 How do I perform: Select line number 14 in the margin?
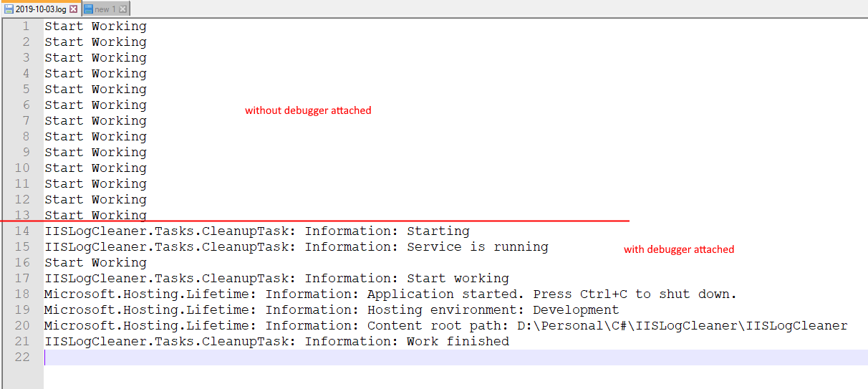click(22, 231)
